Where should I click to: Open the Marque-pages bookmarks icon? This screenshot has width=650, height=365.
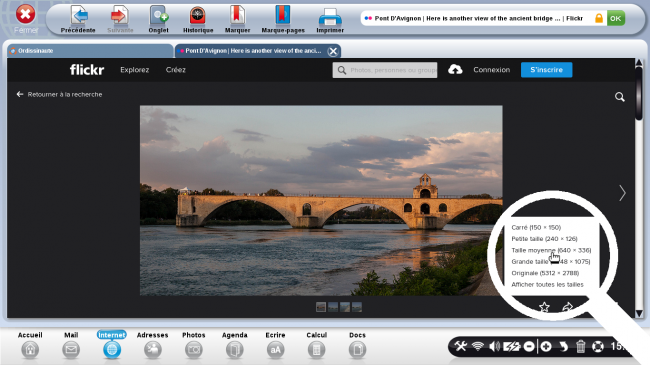pyautogui.click(x=283, y=16)
